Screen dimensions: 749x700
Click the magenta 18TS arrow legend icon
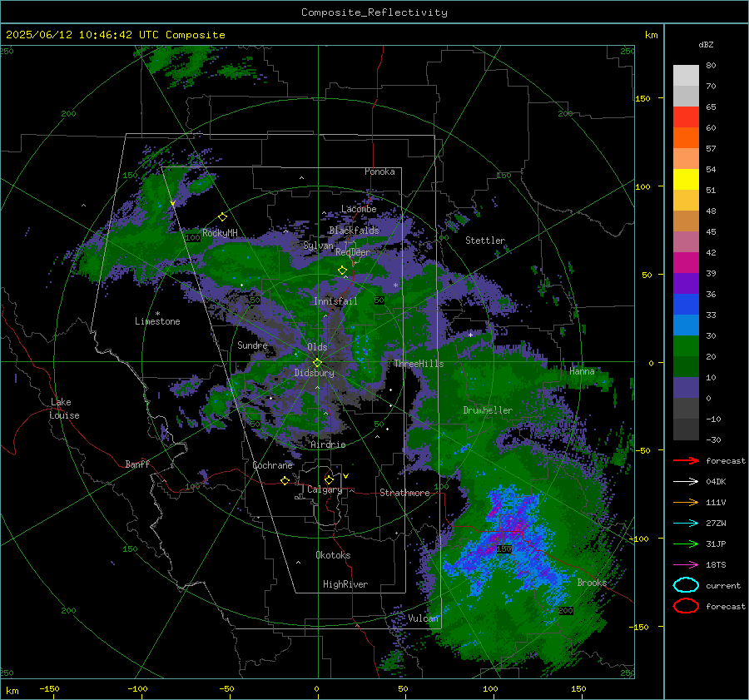(x=686, y=565)
